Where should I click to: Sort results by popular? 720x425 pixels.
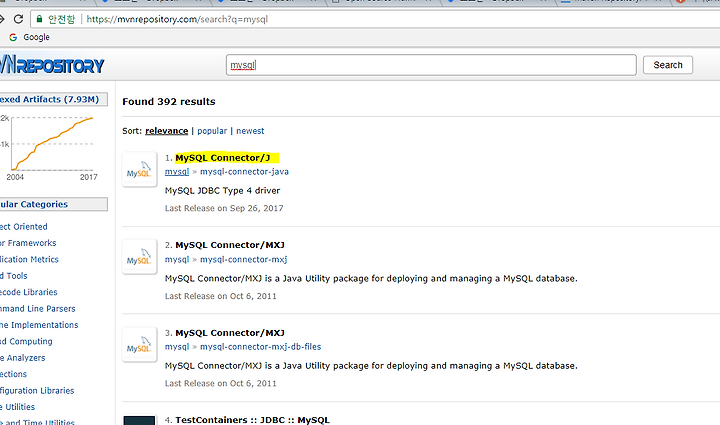[212, 131]
